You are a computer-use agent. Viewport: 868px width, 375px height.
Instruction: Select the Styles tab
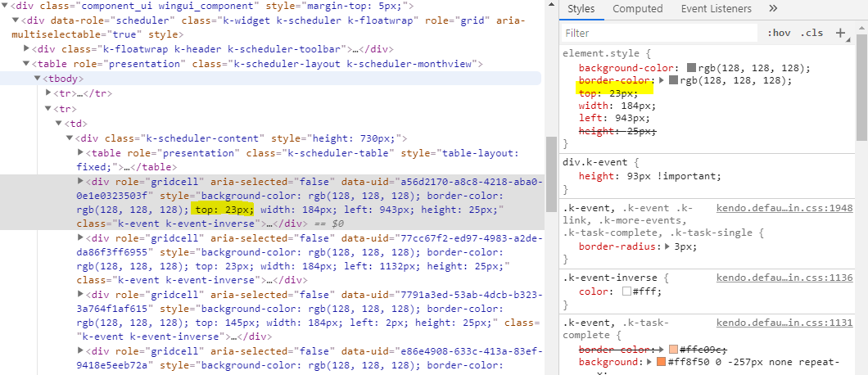click(x=581, y=9)
